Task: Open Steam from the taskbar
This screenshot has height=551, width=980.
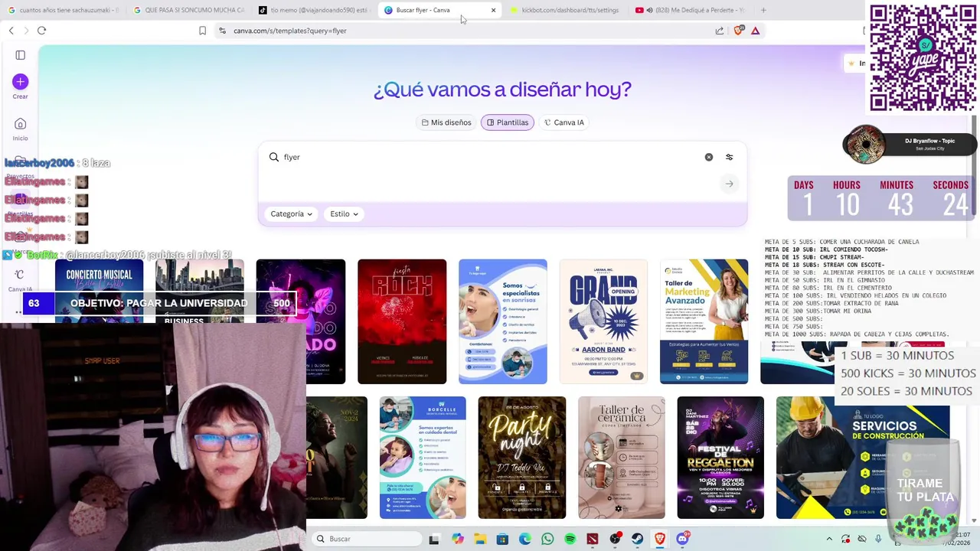Action: (638, 539)
